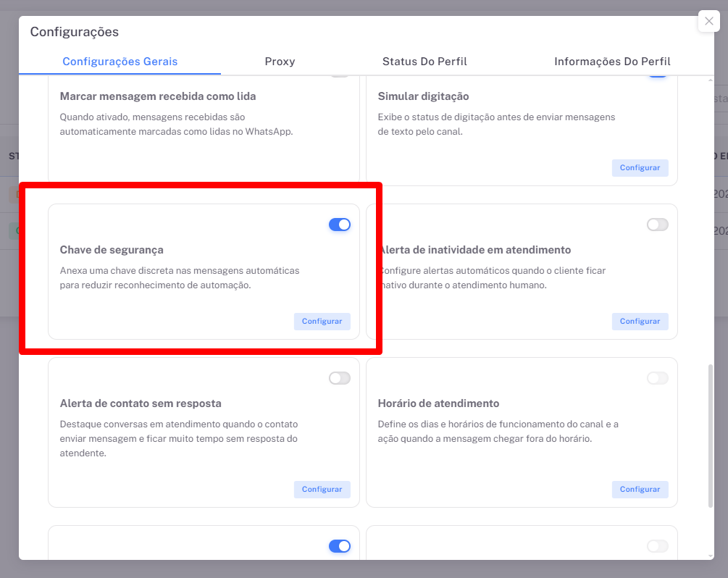
Task: Enable Alerta de inatividade em atendimento toggle
Action: click(x=658, y=225)
